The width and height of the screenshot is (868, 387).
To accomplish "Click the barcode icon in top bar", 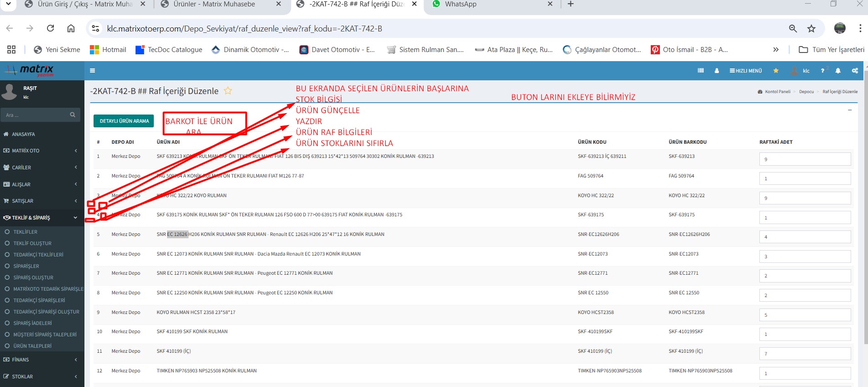I will pyautogui.click(x=701, y=71).
